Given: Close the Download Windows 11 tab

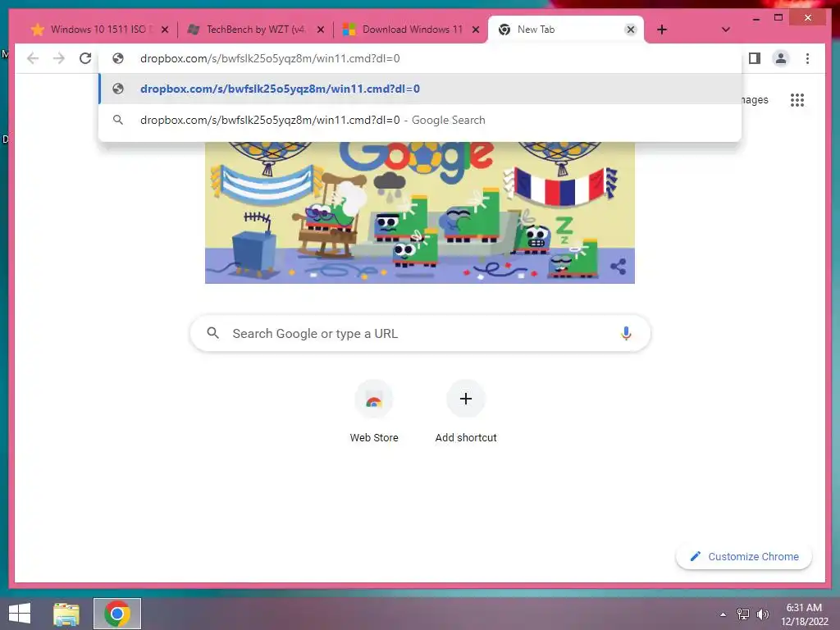Looking at the screenshot, I should click(476, 30).
